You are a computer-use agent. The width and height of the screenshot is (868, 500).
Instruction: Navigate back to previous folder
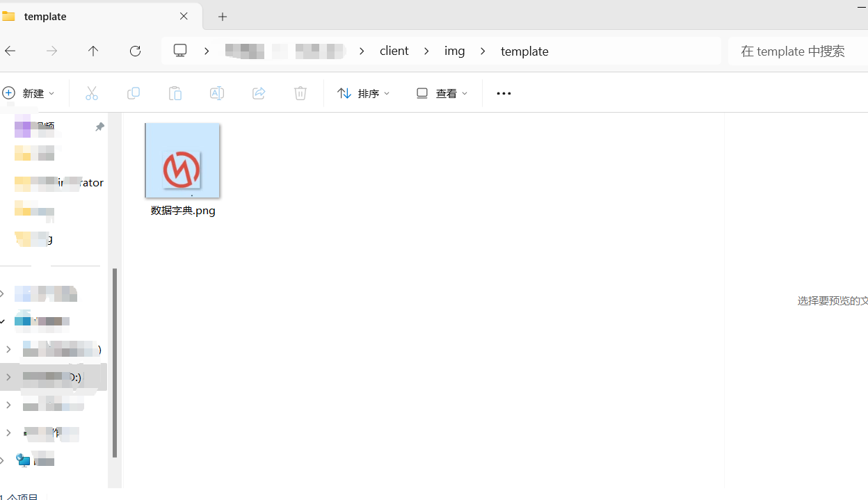click(x=10, y=51)
